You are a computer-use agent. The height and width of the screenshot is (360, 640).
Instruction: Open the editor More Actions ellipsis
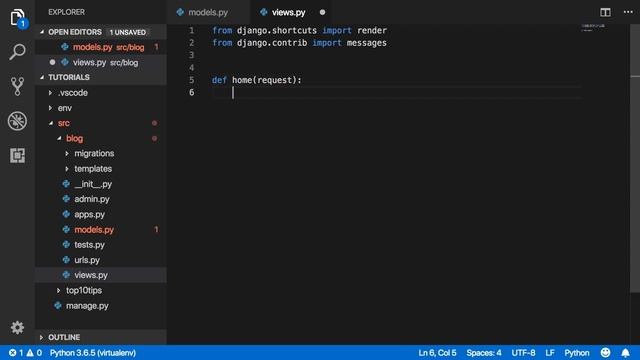tap(628, 12)
